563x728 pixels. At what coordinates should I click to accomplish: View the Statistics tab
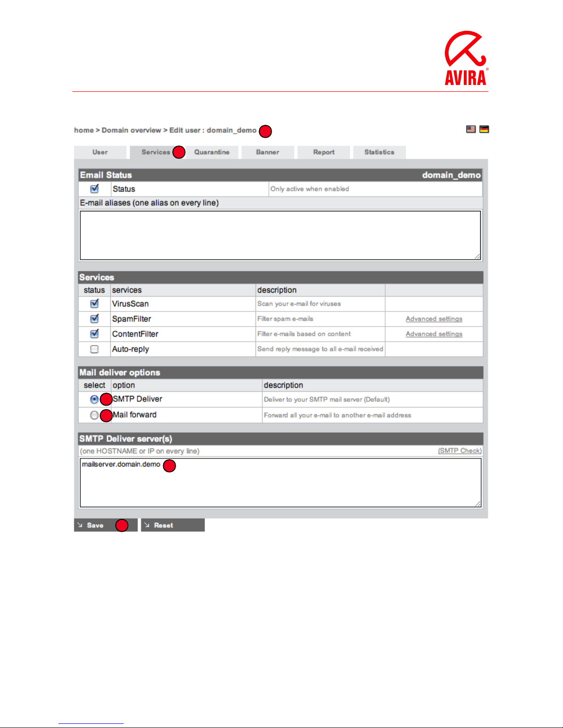pos(379,152)
